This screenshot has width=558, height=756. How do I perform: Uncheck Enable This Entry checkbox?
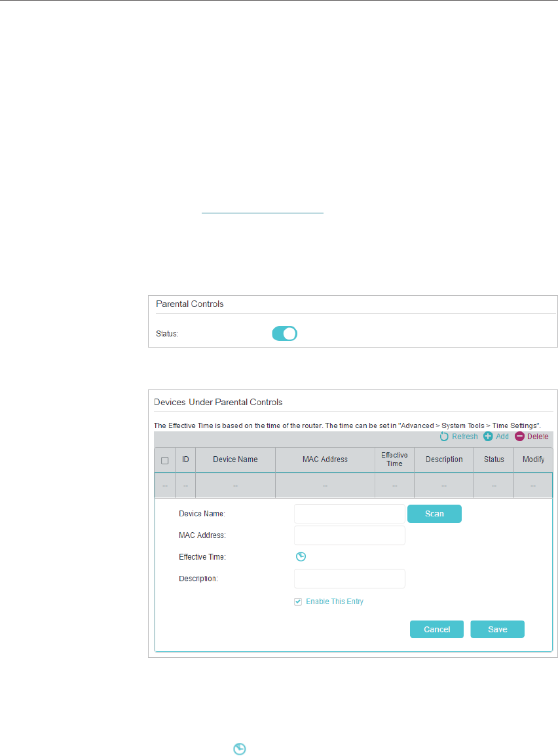tap(298, 602)
